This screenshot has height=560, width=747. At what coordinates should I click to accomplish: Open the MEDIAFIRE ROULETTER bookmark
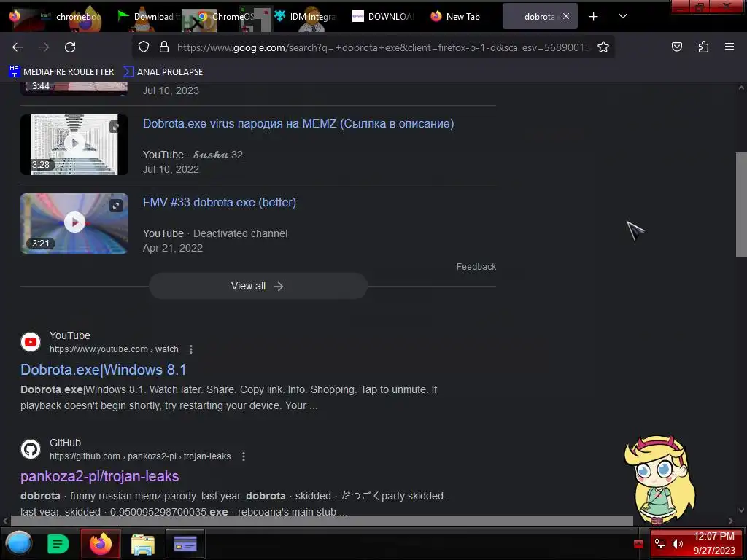tap(61, 72)
